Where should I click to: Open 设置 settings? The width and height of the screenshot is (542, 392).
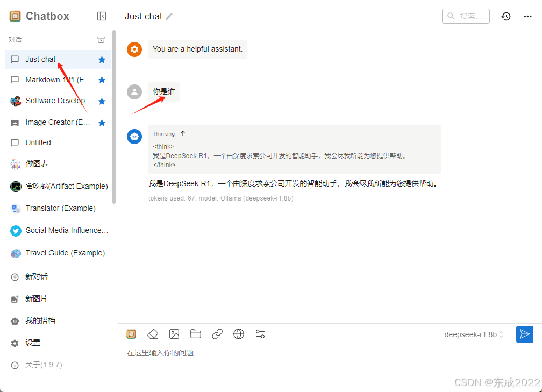tap(58, 343)
